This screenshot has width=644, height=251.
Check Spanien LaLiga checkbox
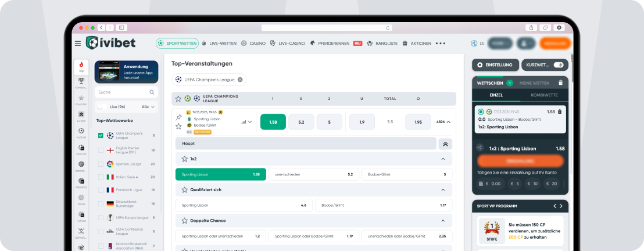tap(101, 164)
